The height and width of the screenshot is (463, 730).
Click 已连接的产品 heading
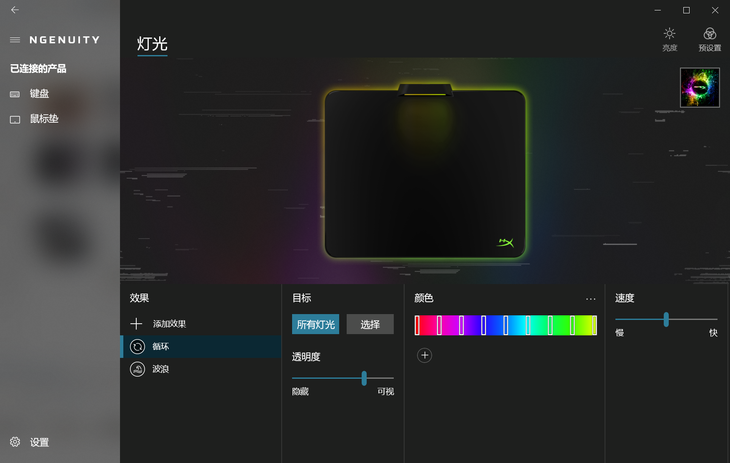pyautogui.click(x=38, y=69)
